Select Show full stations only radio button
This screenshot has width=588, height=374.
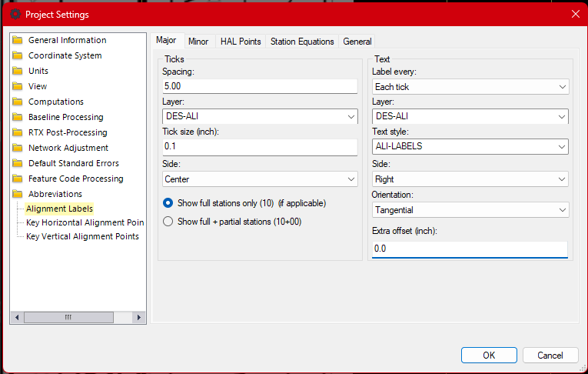tap(168, 203)
